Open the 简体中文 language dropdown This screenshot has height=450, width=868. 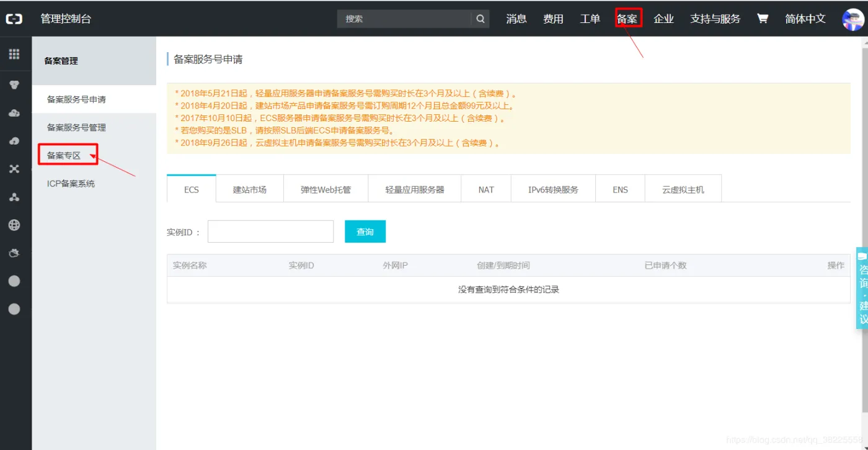[x=805, y=19]
